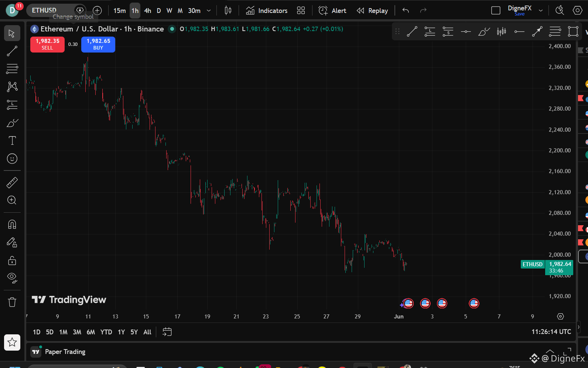Select the arrow tool in floating toolbar

click(537, 32)
